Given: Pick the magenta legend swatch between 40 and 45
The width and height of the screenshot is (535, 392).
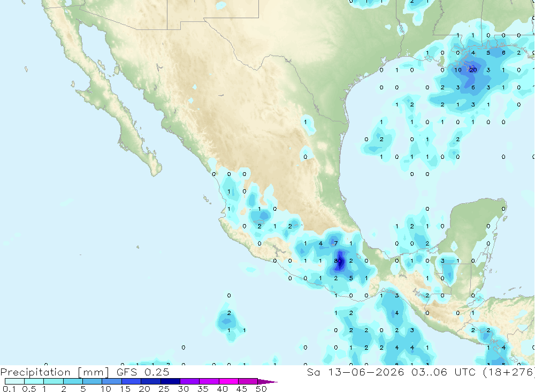Looking at the screenshot, I should pyautogui.click(x=228, y=381).
